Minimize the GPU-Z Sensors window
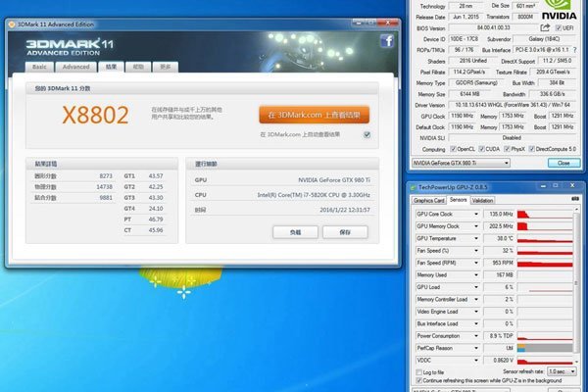The width and height of the screenshot is (588, 392). (543, 186)
